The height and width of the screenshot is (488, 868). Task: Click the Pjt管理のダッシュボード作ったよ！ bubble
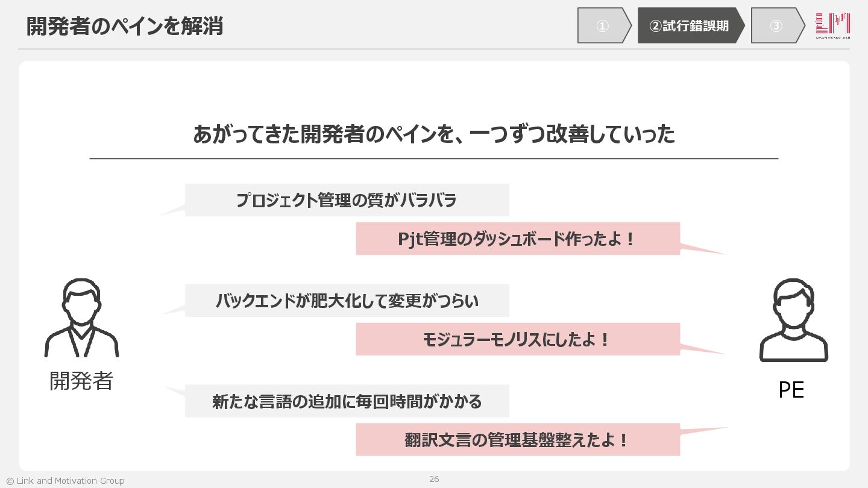click(518, 239)
